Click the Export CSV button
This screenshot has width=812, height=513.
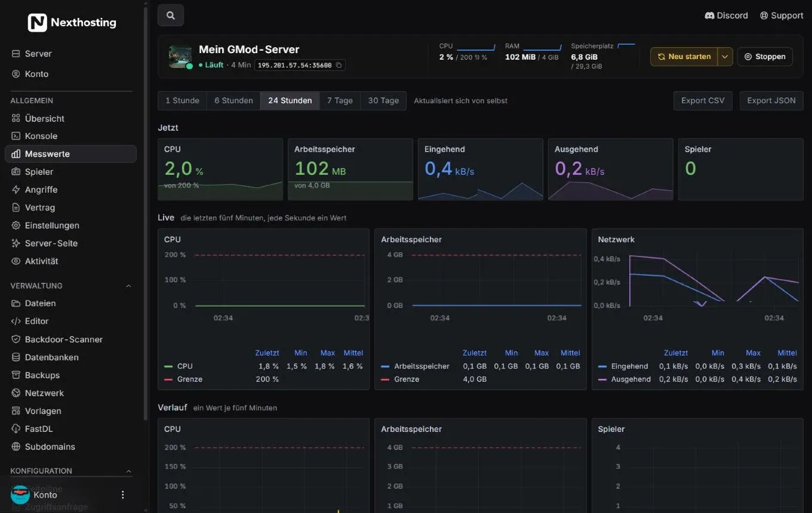pos(703,101)
